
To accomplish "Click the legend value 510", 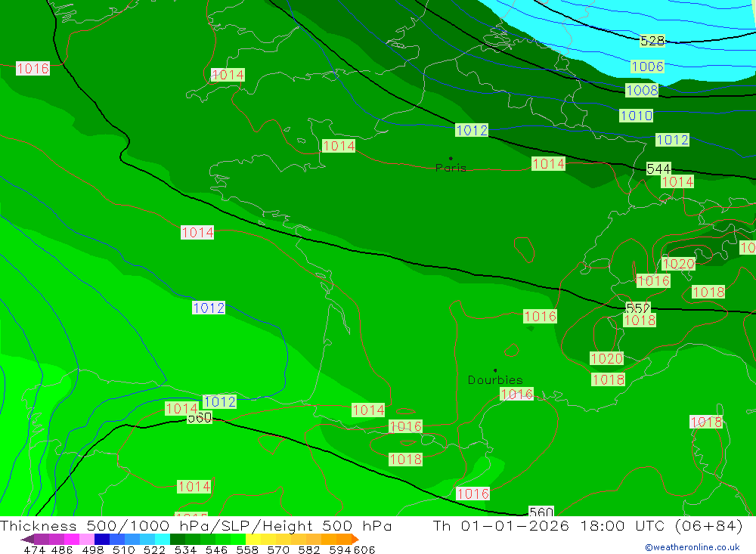I will coord(123,549).
